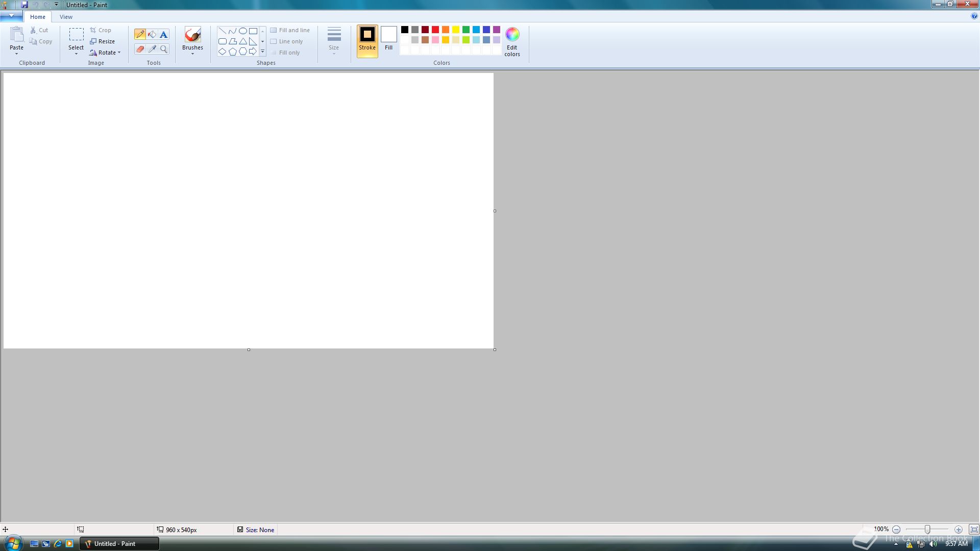Choose the Oval shape
Image resolution: width=980 pixels, height=551 pixels.
243,31
